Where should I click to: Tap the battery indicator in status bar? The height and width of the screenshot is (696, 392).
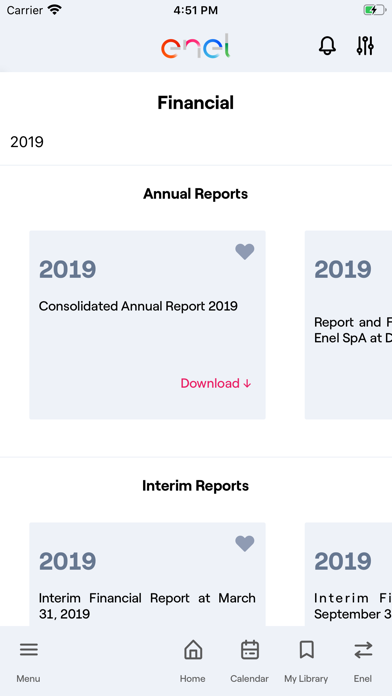tap(374, 10)
